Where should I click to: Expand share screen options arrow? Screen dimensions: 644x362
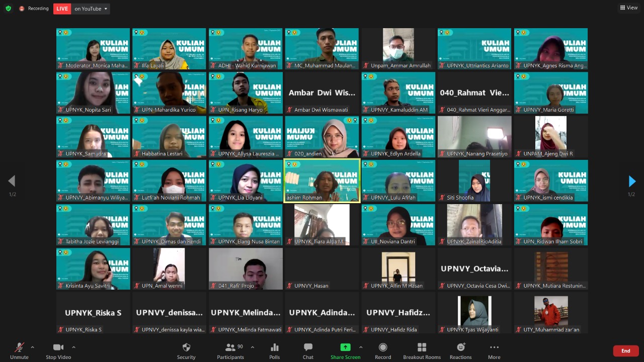(361, 347)
